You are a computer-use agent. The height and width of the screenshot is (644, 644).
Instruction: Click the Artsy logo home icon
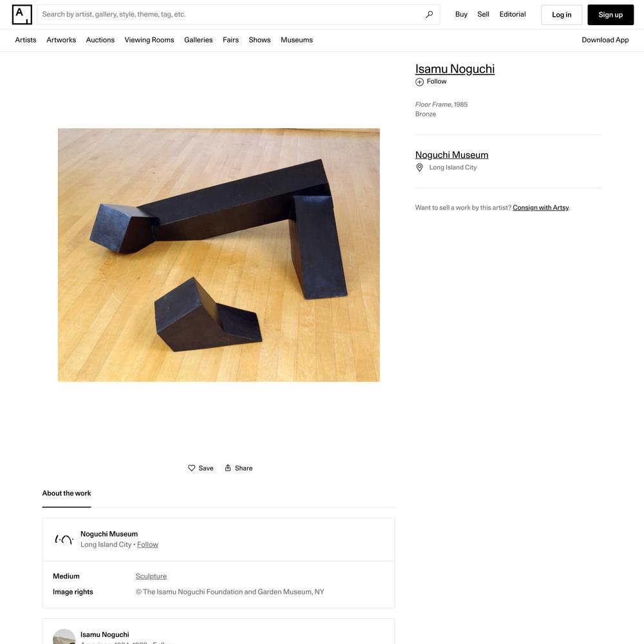(22, 15)
